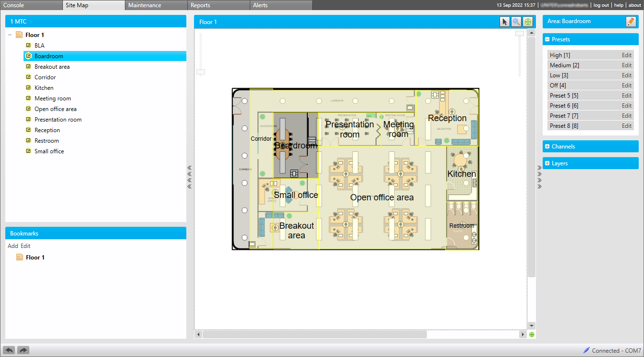Collapse the Floor 1 tree node
This screenshot has height=357, width=644.
pyautogui.click(x=10, y=35)
